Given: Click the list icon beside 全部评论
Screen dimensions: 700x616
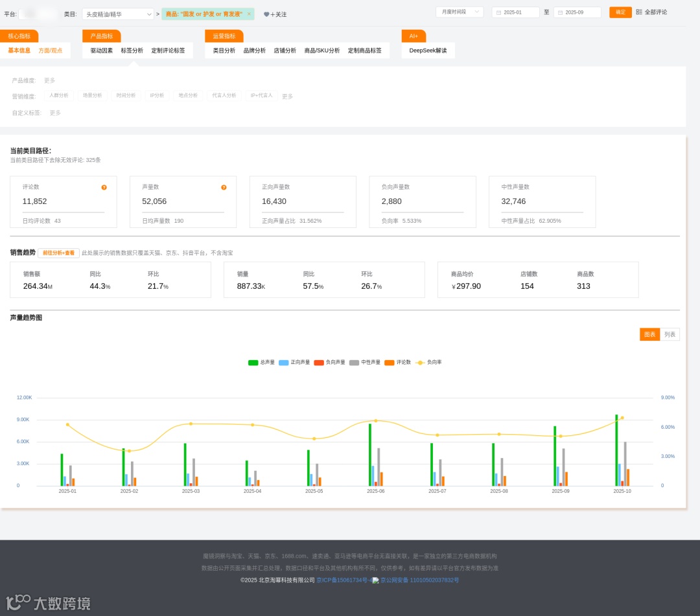Looking at the screenshot, I should pos(639,12).
